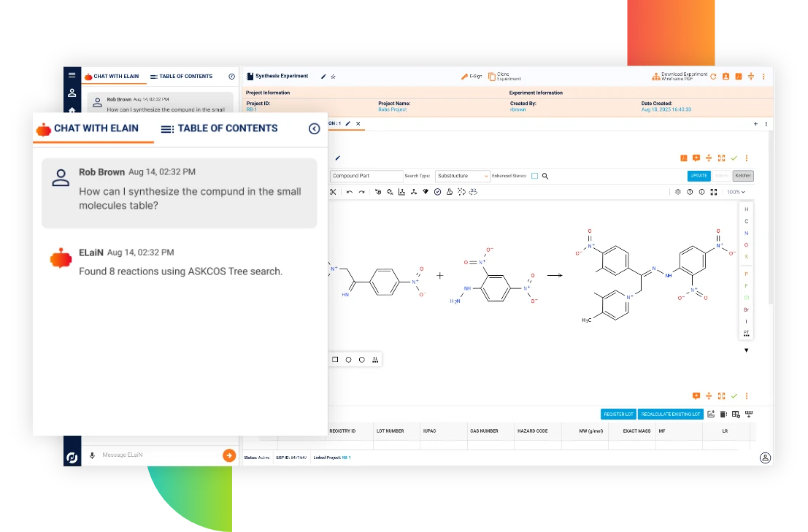
Task: Star the Synthesis Experiment as favorite
Action: tap(334, 77)
